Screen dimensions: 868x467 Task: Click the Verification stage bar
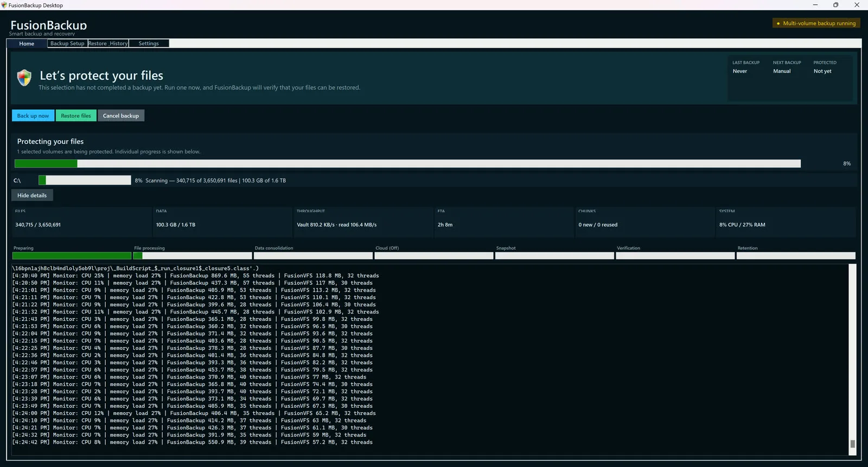coord(675,256)
